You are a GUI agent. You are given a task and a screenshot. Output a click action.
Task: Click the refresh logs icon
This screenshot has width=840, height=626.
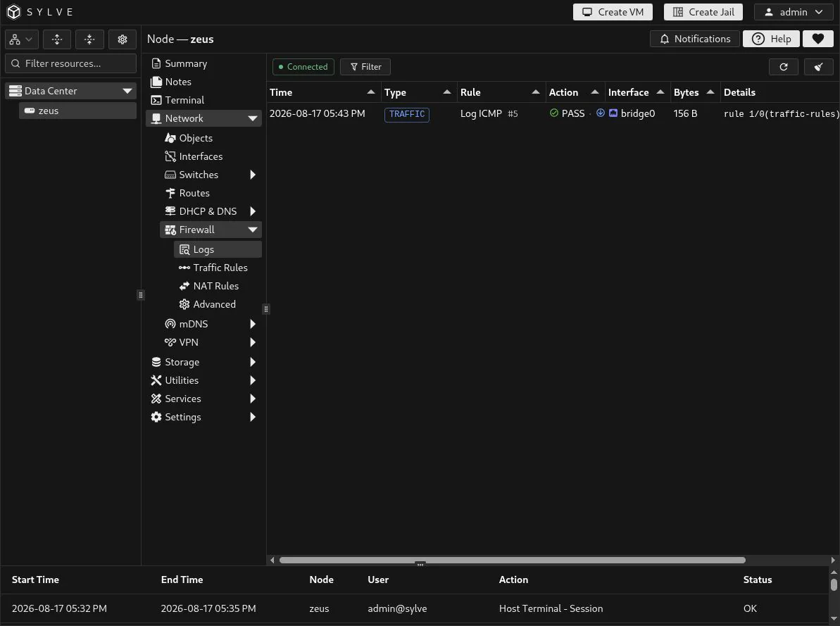[783, 66]
